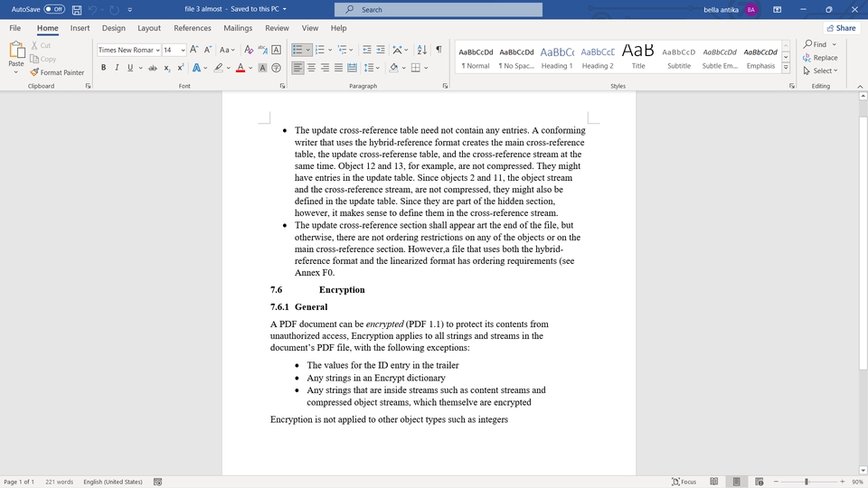Open Customize Quick Access Toolbar arrow
Viewport: 868px width, 488px height.
(130, 9)
